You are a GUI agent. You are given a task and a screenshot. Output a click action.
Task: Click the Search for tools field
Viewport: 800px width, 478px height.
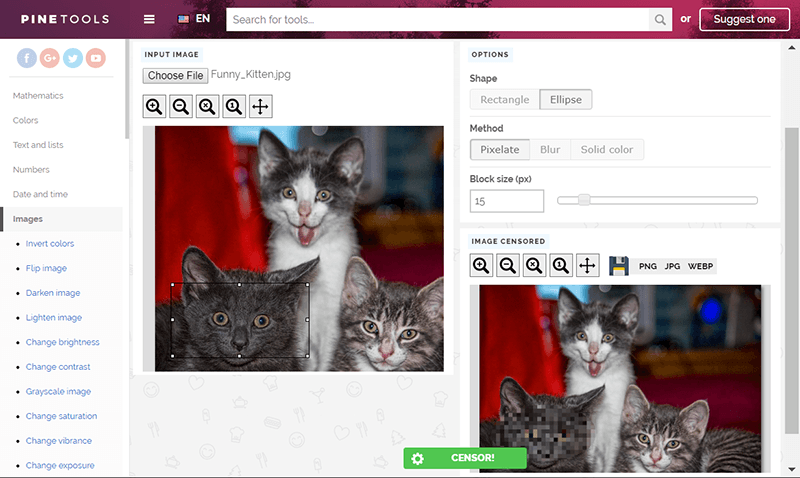(x=438, y=19)
